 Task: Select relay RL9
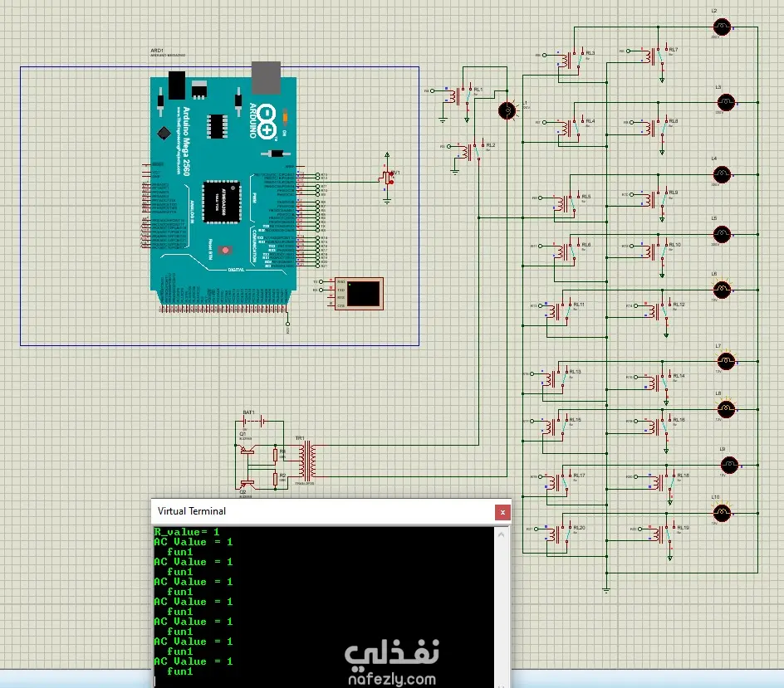(x=655, y=199)
